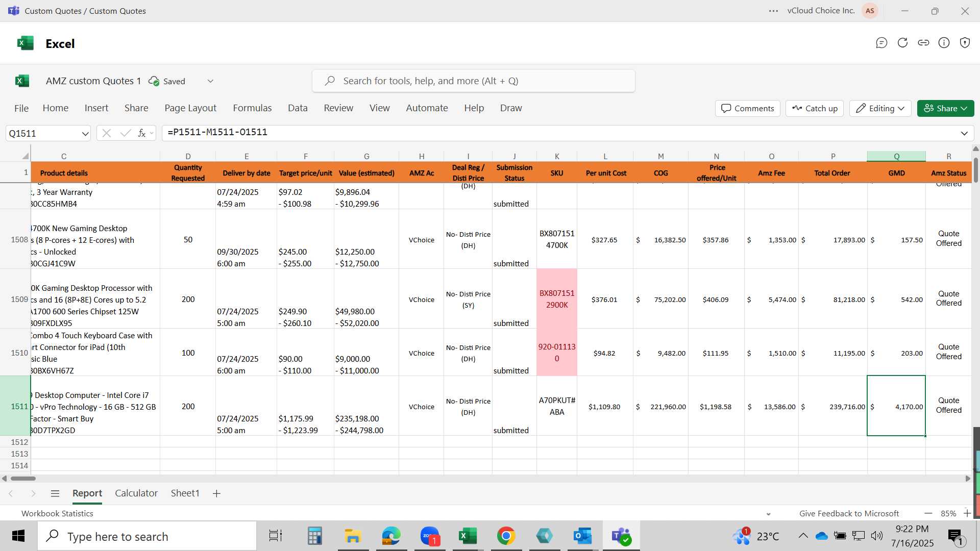Open Outlook from taskbar
This screenshot has width=980, height=551.
coord(582,536)
